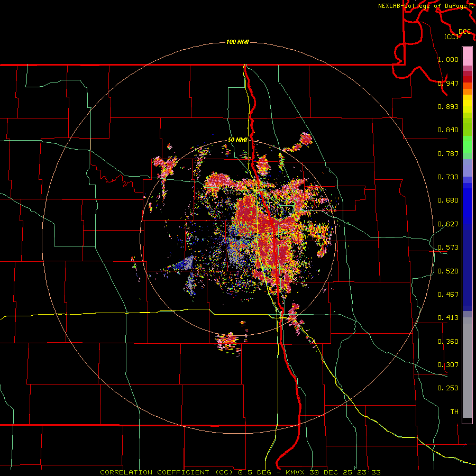Select the 0.467 color scale value
Image resolution: width=476 pixels, height=476 pixels.
(x=448, y=295)
